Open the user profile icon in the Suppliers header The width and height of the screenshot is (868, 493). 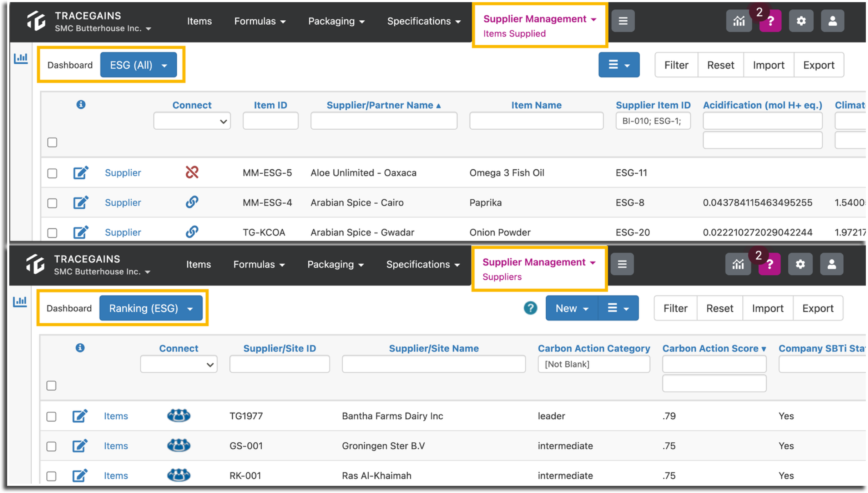[832, 264]
